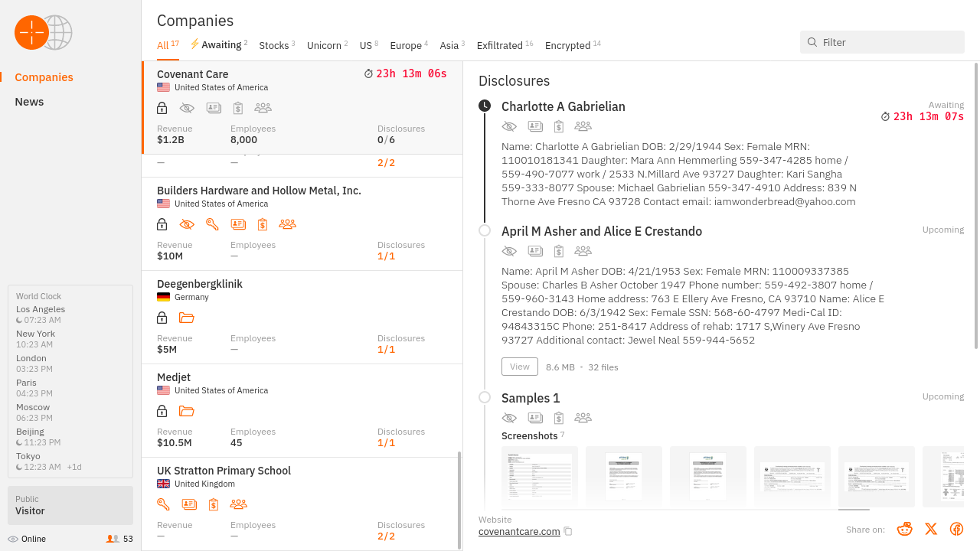The image size is (980, 551).
Task: Click the ID card icon under Charlotte A Gabrielian
Action: [535, 126]
